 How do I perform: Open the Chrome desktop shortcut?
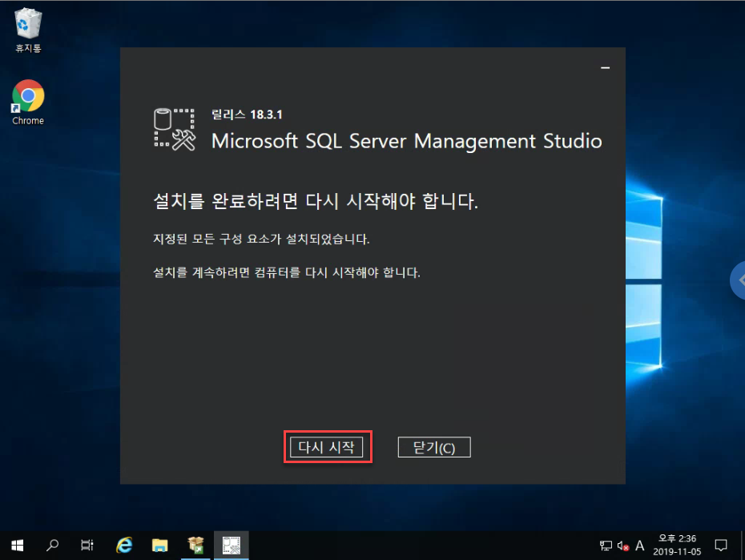[x=28, y=103]
